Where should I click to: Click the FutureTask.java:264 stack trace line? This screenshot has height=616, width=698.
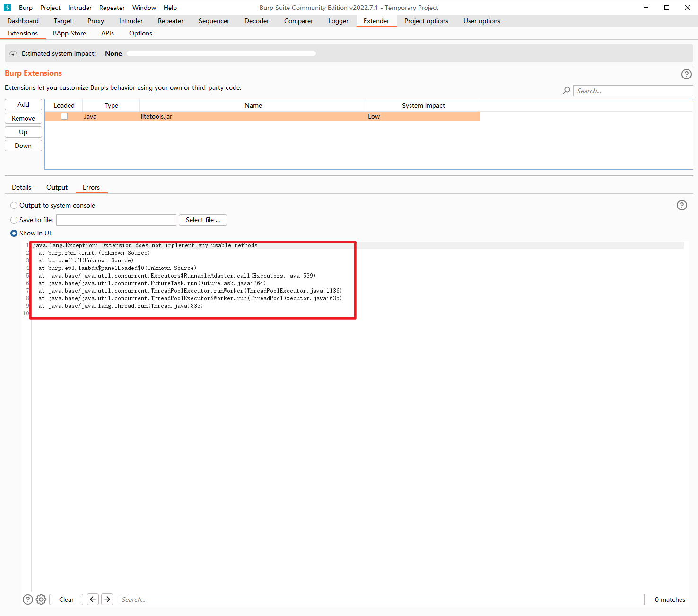click(x=152, y=283)
